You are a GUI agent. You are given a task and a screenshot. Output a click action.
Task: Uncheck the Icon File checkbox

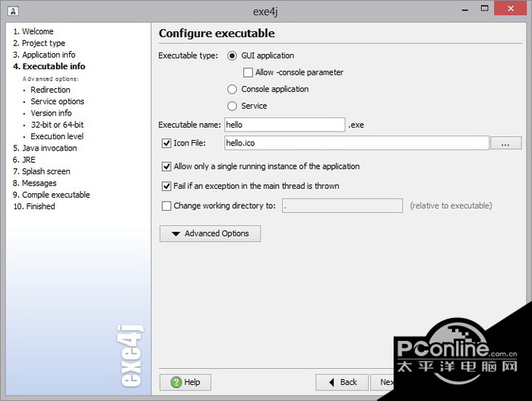(166, 143)
